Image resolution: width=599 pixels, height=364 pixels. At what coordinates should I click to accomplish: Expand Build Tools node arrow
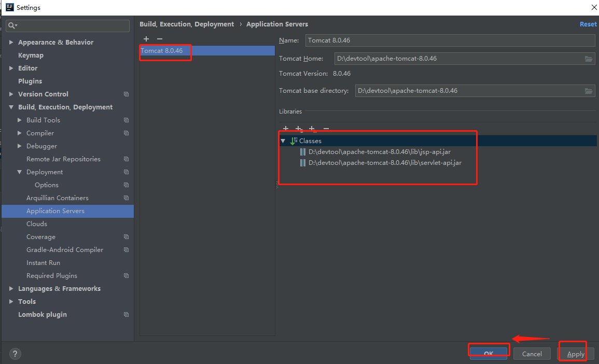click(20, 120)
